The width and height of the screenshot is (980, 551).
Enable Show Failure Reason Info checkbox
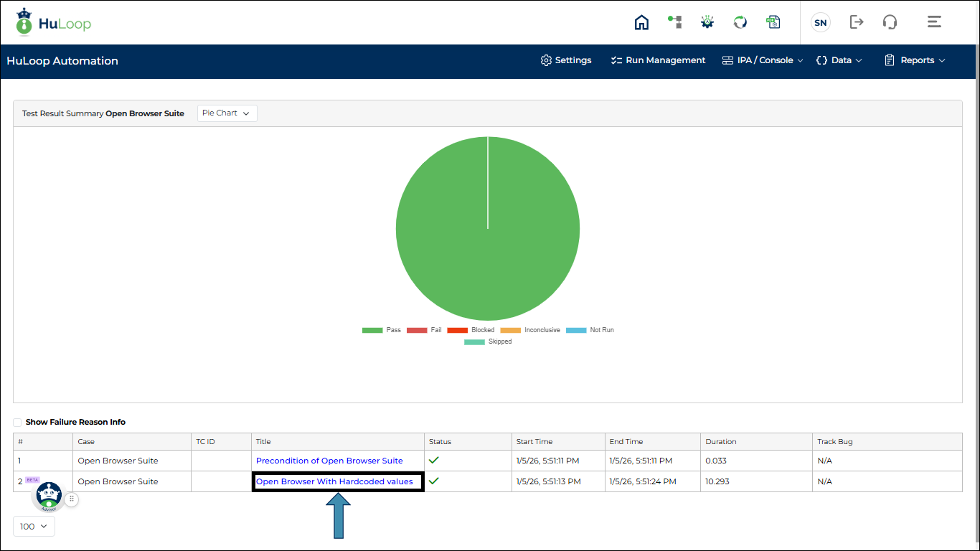(x=17, y=423)
